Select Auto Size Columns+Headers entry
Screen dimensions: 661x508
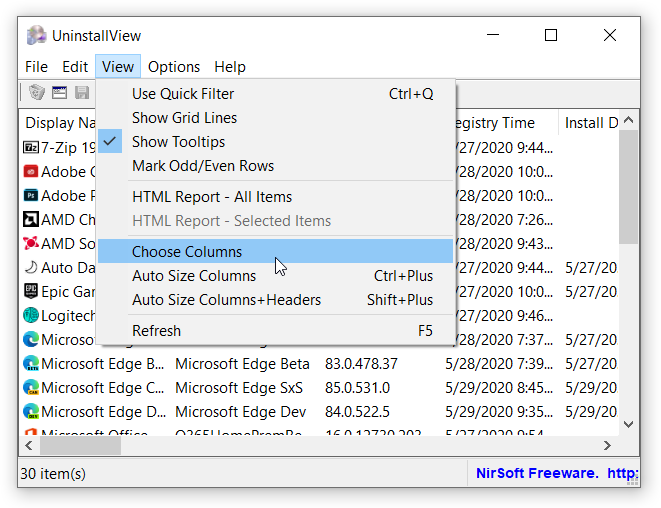point(275,300)
